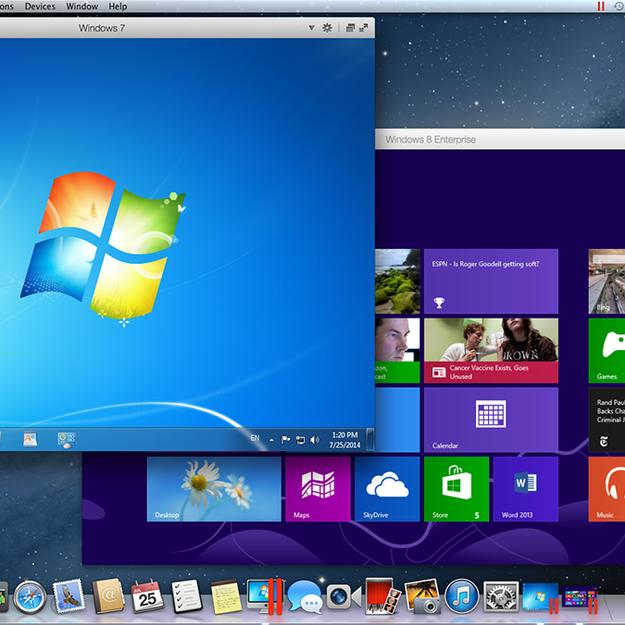Click the Windows 8 Enterprise title bar text
The image size is (625, 625).
(x=430, y=140)
